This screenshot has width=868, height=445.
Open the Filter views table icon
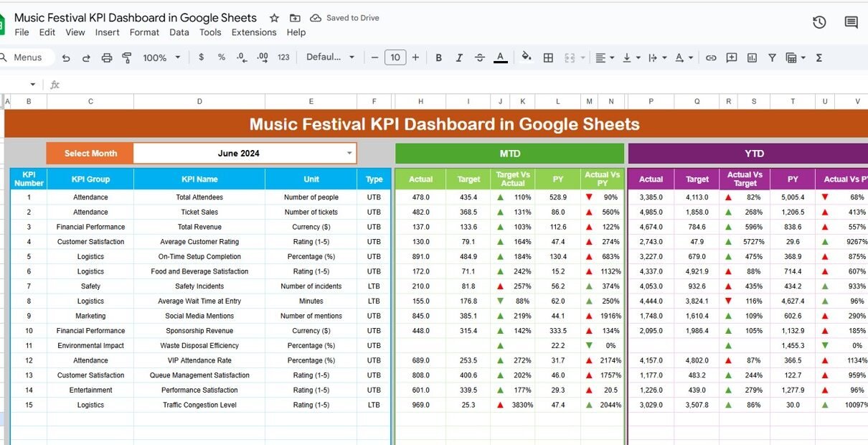tap(791, 57)
